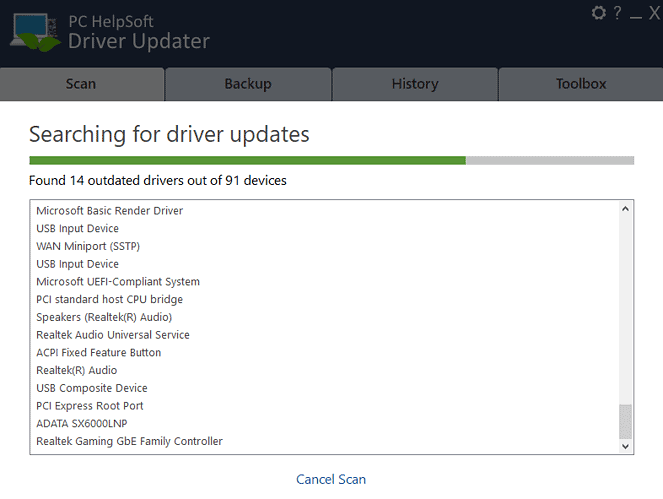
Task: Open the settings gear icon
Action: tap(599, 13)
